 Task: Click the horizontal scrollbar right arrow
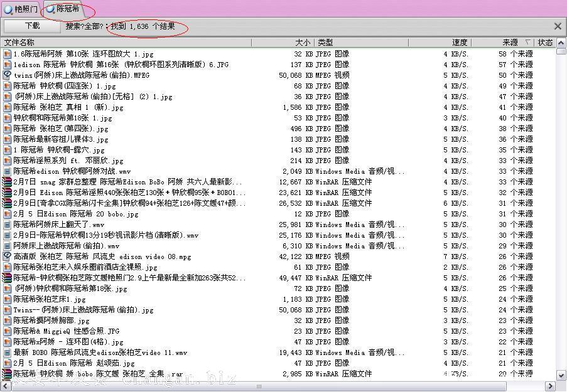[x=551, y=386]
